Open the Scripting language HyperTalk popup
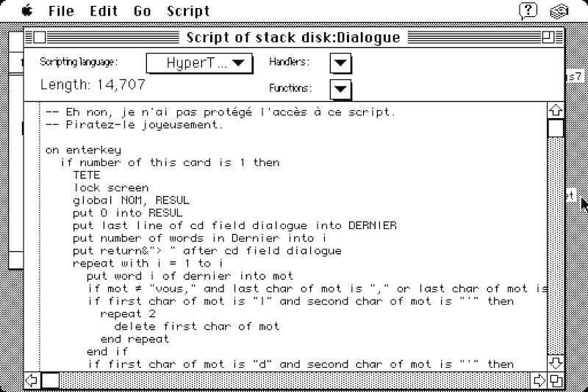 click(x=199, y=63)
